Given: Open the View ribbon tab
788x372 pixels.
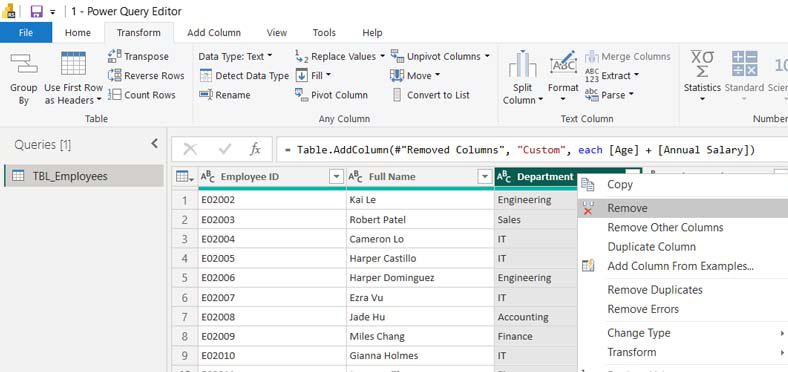Looking at the screenshot, I should coord(277,33).
